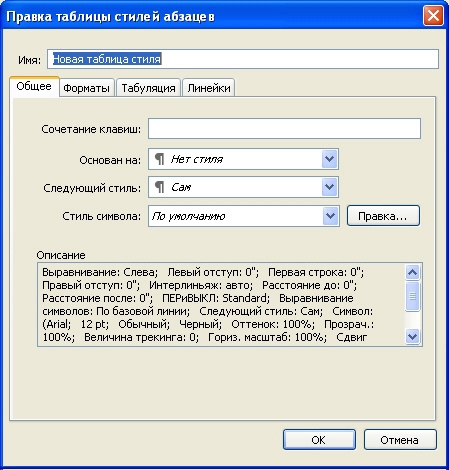
Task: Click the Имя field containing Новая таблица стиля
Action: [243, 59]
